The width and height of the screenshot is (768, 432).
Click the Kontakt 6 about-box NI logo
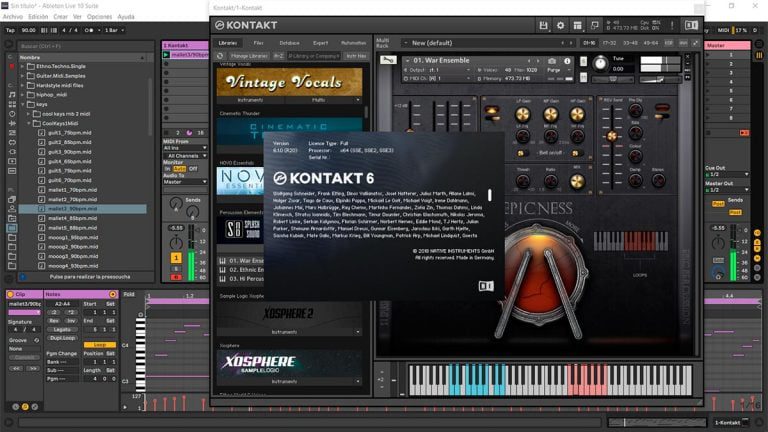486,286
